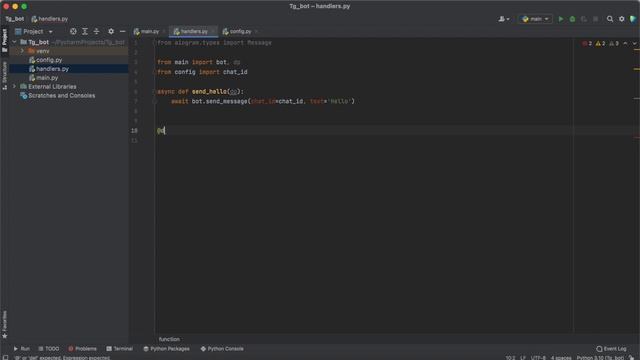640x360 pixels.
Task: Start debugging with the green bug icon
Action: (572, 19)
